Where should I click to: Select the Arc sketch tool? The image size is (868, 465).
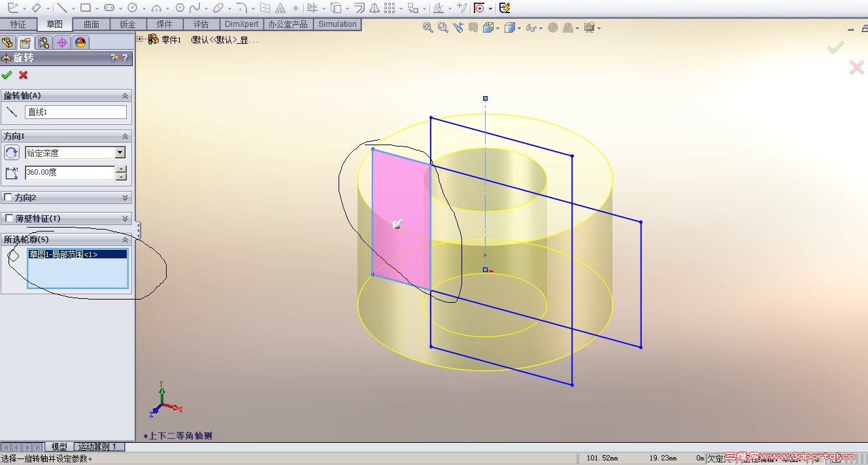point(157,8)
